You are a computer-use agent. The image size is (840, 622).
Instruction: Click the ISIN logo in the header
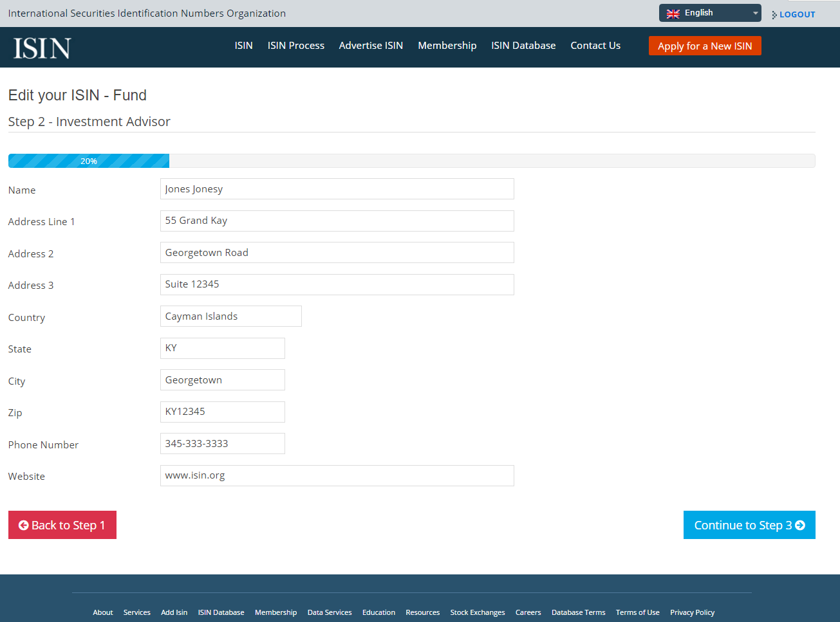(x=41, y=47)
